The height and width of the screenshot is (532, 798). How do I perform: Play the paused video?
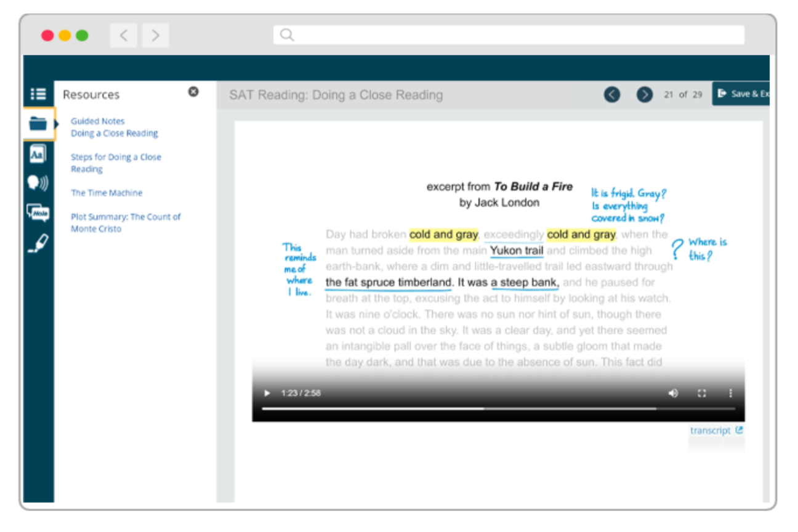[267, 393]
